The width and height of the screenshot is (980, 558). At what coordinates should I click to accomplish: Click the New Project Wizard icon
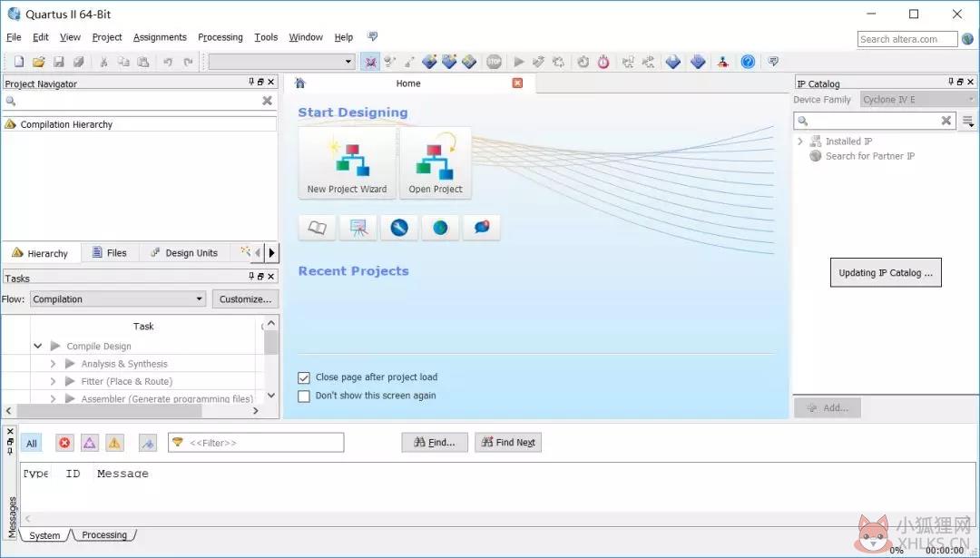[347, 163]
